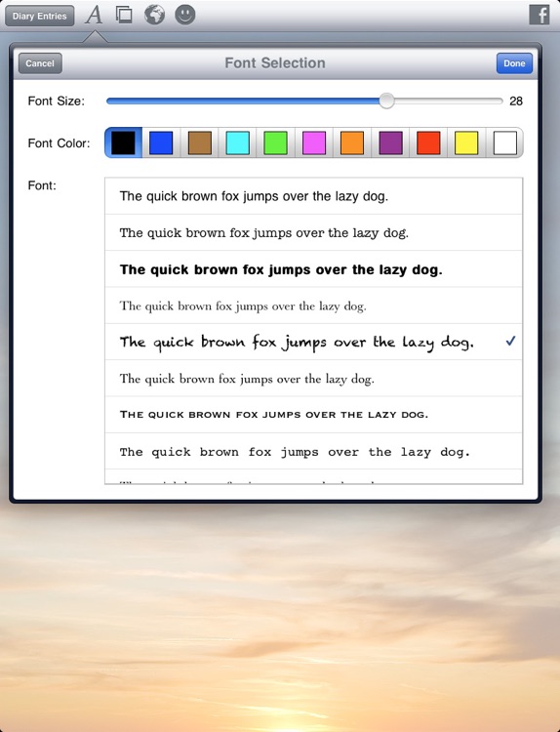Select the green font color
This screenshot has height=732, width=560.
point(276,142)
